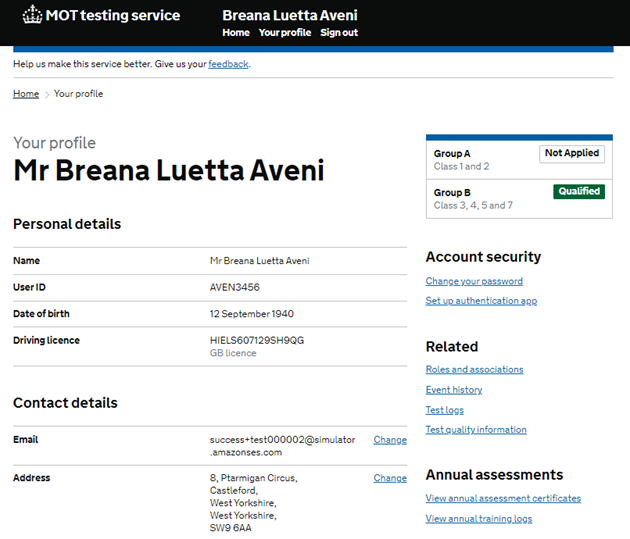Click the Qualified status badge

(579, 192)
